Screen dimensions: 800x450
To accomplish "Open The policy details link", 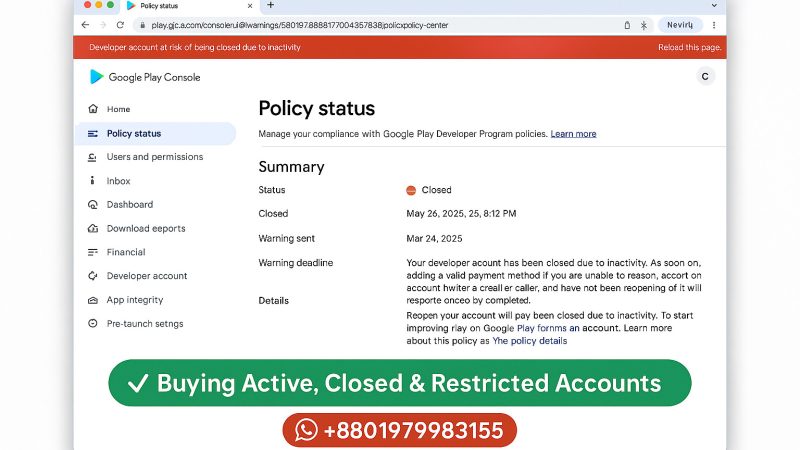I will click(x=530, y=341).
